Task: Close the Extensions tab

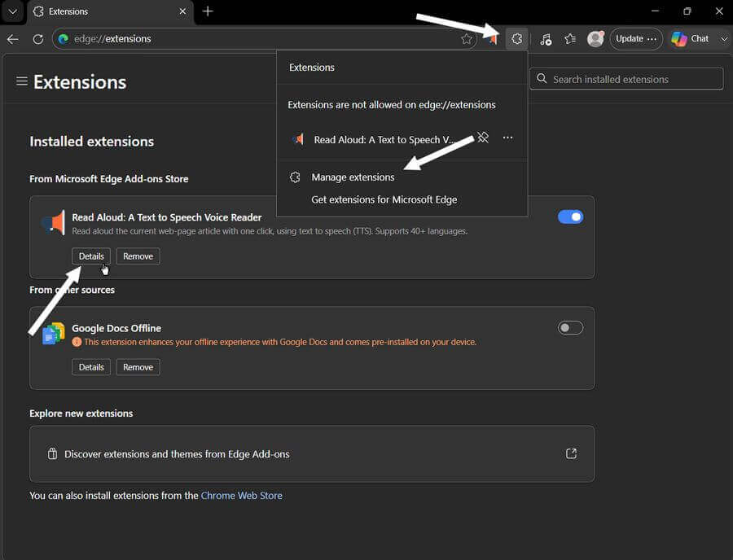Action: [x=182, y=11]
